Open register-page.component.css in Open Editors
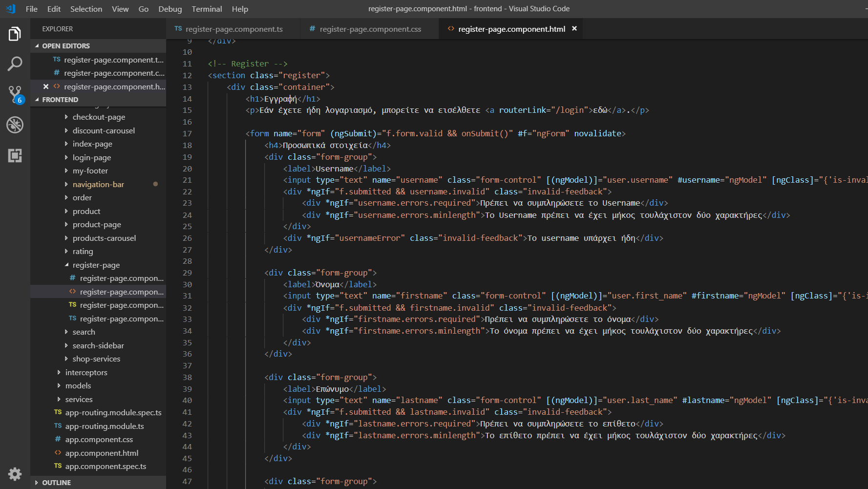 98,73
